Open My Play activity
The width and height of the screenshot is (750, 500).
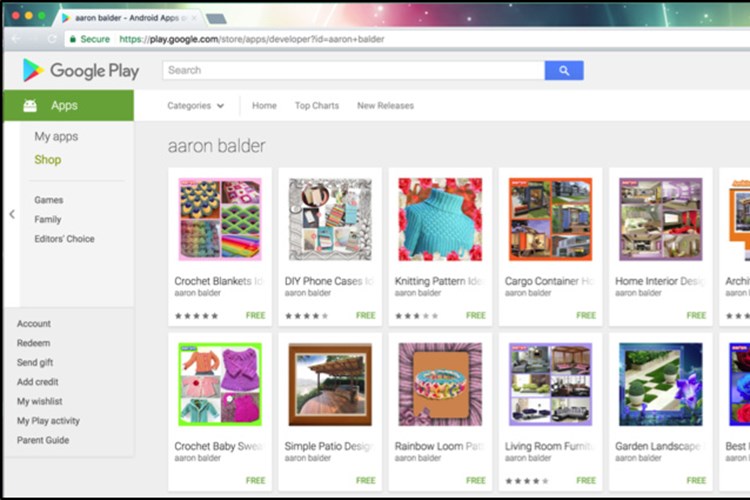(x=48, y=421)
